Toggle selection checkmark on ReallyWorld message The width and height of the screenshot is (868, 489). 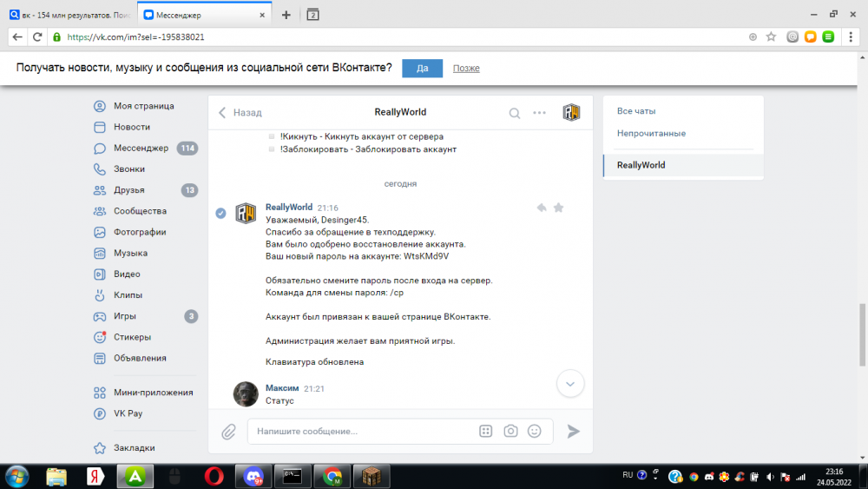point(220,213)
